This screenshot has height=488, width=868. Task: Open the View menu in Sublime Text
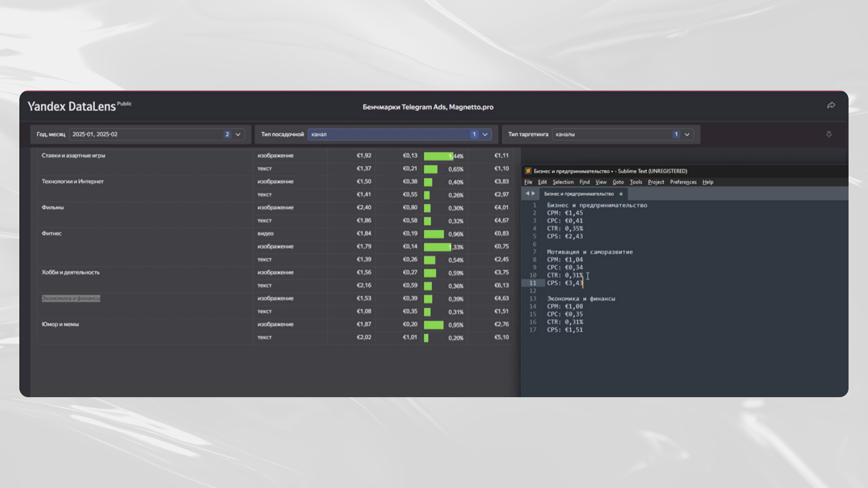[601, 182]
